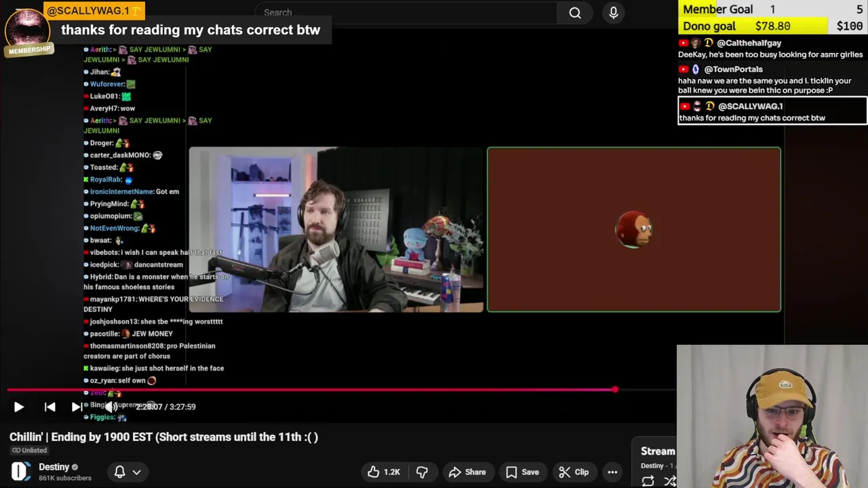Click chat line 'mayankp1781: WHERE'S YOUR EVIDENCE'

[153, 304]
